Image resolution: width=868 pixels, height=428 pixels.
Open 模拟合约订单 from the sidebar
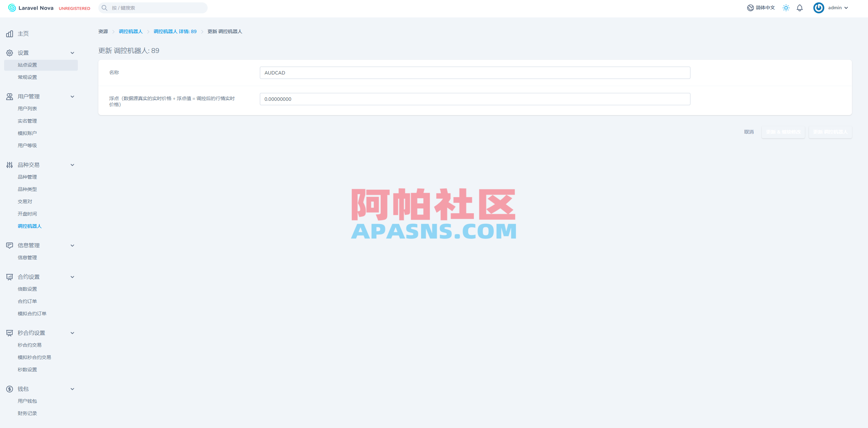pos(32,313)
